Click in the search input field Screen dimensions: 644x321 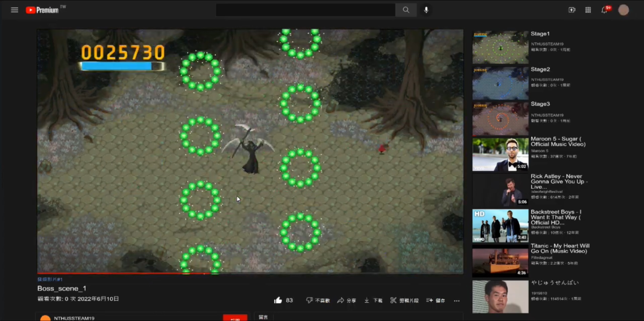click(305, 10)
